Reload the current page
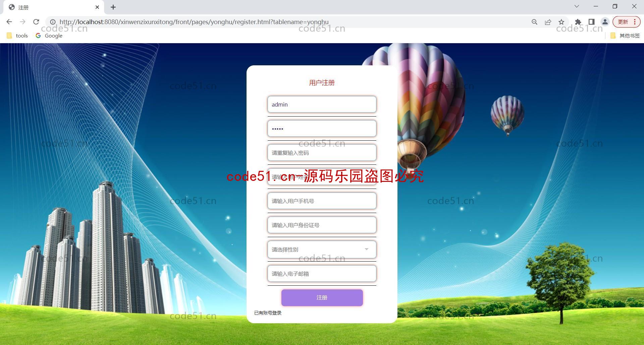 pyautogui.click(x=36, y=22)
